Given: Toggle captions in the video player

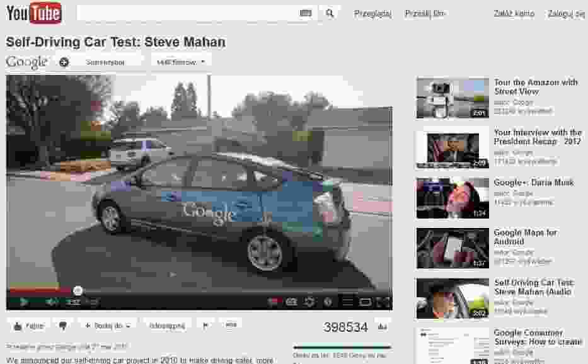Looking at the screenshot, I should [x=291, y=302].
